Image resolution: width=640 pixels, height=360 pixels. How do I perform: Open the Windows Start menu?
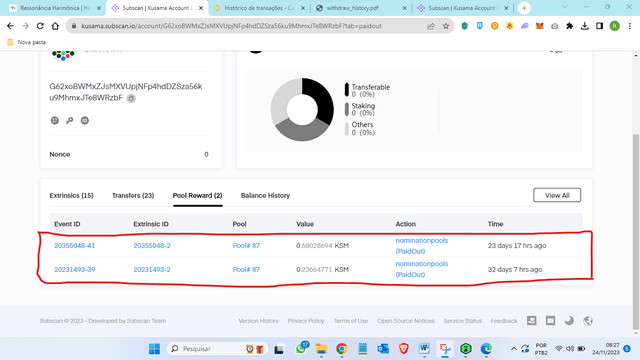[x=154, y=349]
